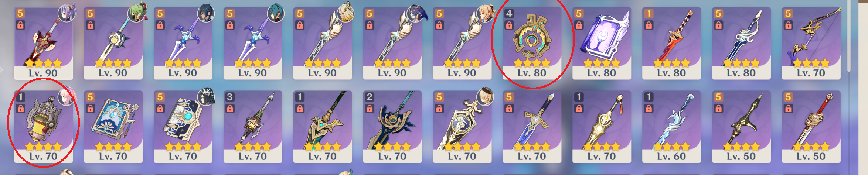Select the circled lantern catalyst at Lv. 70

pos(43,127)
